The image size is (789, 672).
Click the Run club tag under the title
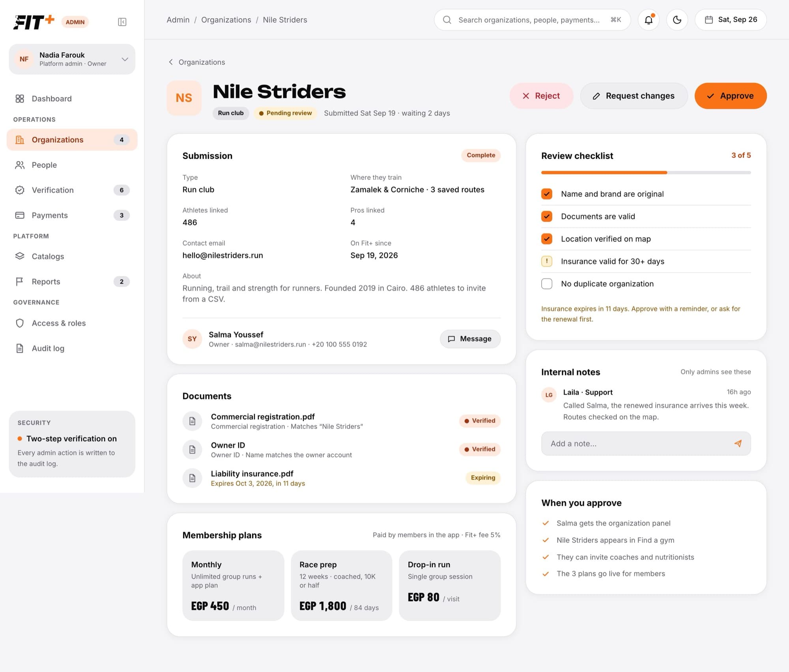pos(231,113)
